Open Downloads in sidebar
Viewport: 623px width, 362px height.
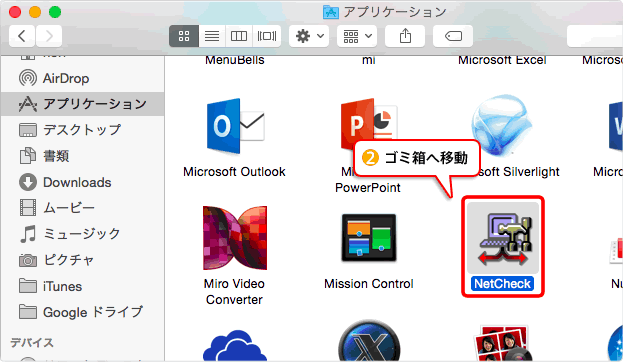[x=83, y=182]
